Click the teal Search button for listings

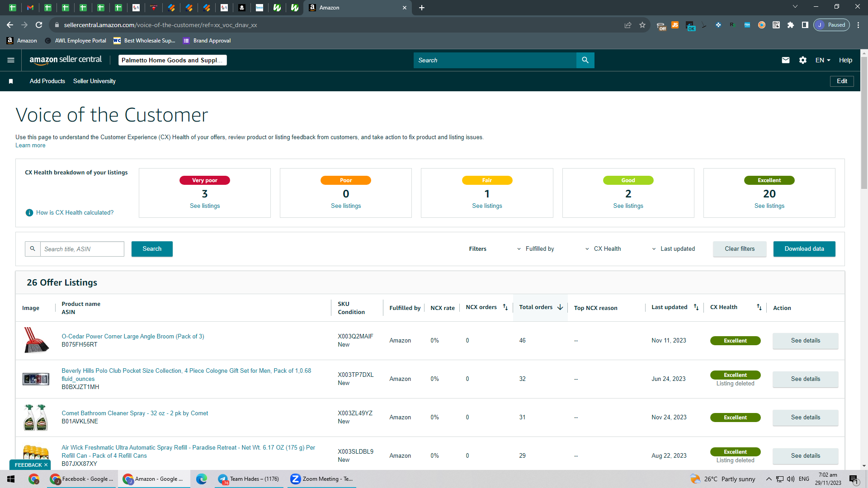[152, 249]
